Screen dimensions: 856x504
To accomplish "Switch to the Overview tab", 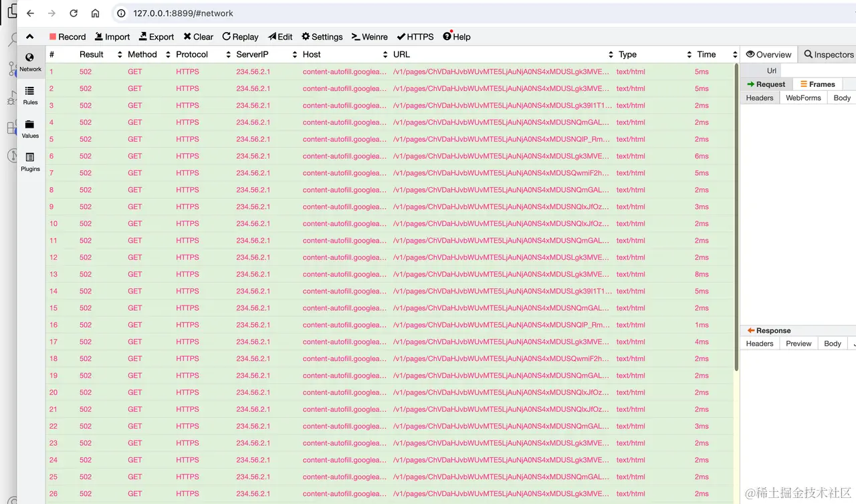I will 769,55.
